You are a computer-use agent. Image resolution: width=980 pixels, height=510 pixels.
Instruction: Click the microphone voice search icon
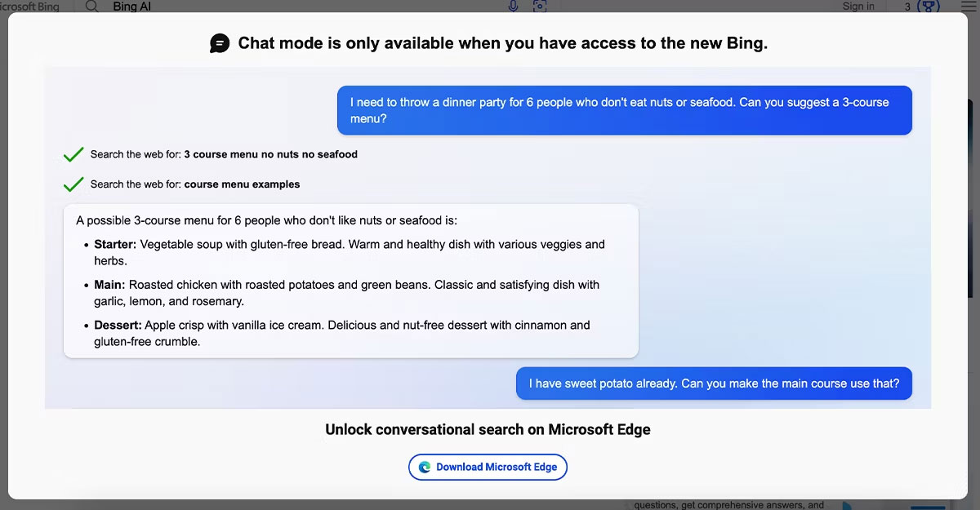tap(513, 7)
